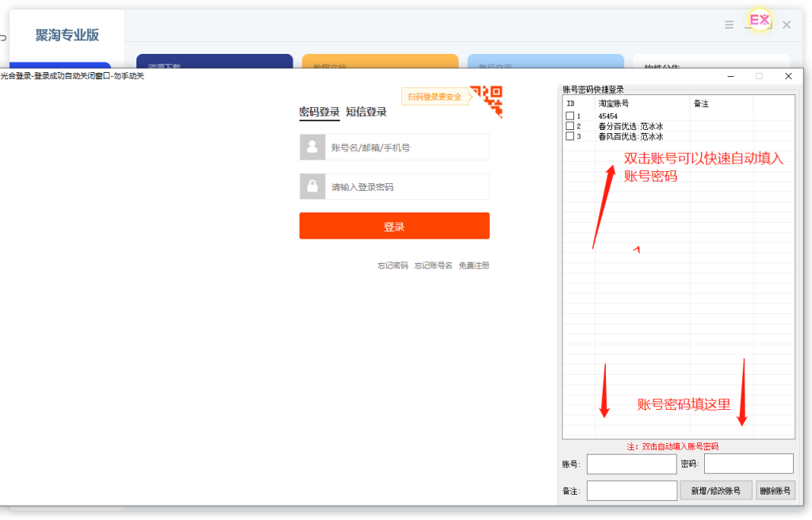Select account 春分百优选:范冰冰 in list

pyautogui.click(x=630, y=126)
